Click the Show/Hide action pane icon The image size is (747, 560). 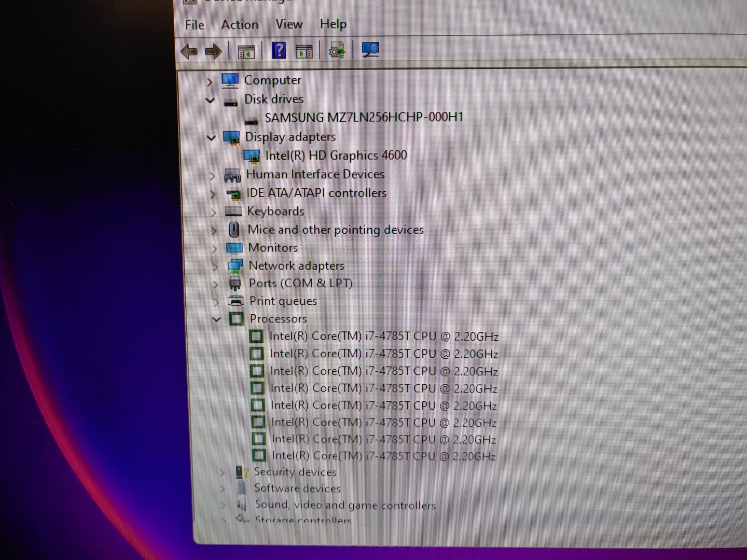coord(304,51)
